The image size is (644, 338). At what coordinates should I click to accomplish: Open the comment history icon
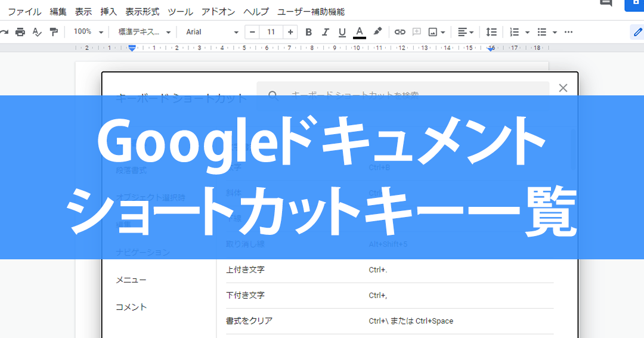pyautogui.click(x=606, y=4)
